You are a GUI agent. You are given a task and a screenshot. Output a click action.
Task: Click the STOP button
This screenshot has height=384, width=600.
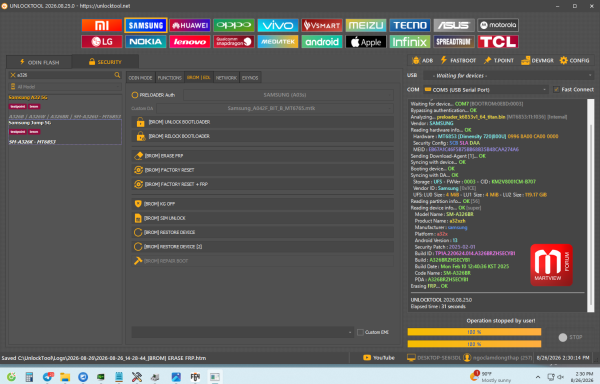tap(570, 337)
